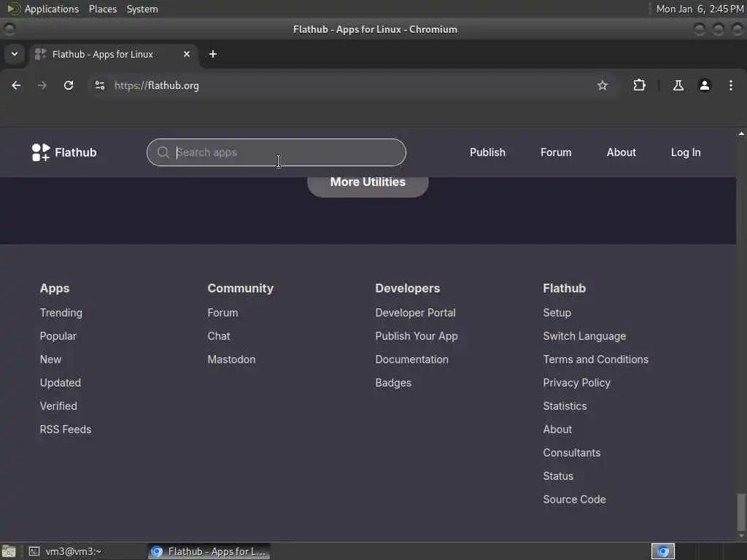The image size is (747, 560).
Task: Open the Switch Language link
Action: (x=584, y=336)
